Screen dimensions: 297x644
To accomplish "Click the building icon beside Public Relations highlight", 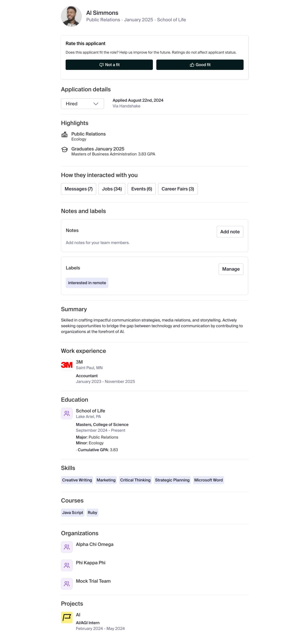I will pos(64,135).
